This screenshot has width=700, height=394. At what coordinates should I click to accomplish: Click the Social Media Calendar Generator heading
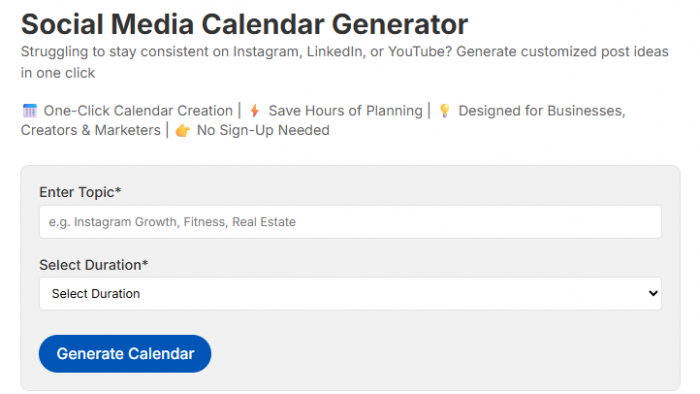(244, 24)
